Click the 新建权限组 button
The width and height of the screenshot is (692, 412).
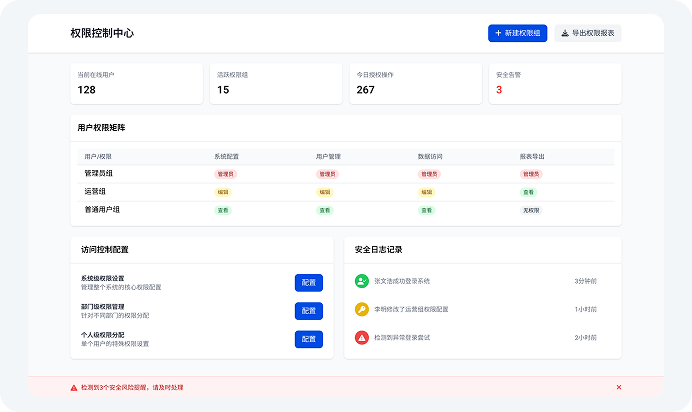(517, 33)
